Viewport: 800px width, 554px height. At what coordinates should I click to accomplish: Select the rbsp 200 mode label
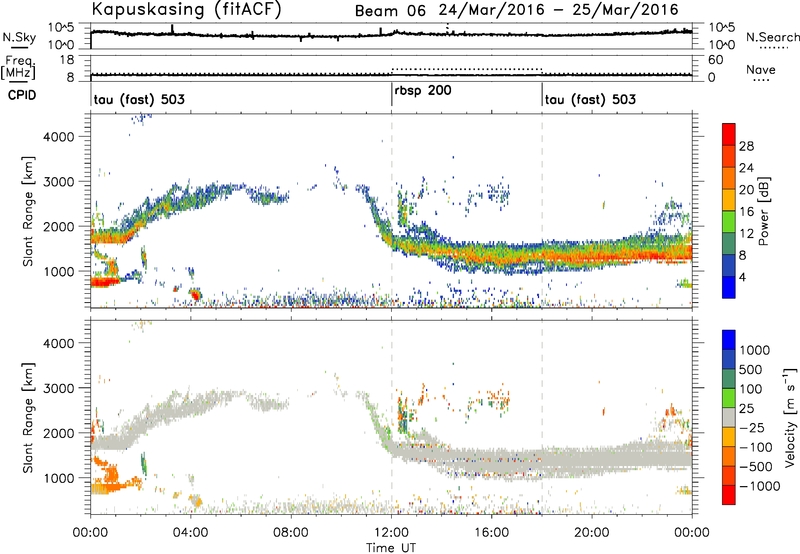(x=423, y=91)
